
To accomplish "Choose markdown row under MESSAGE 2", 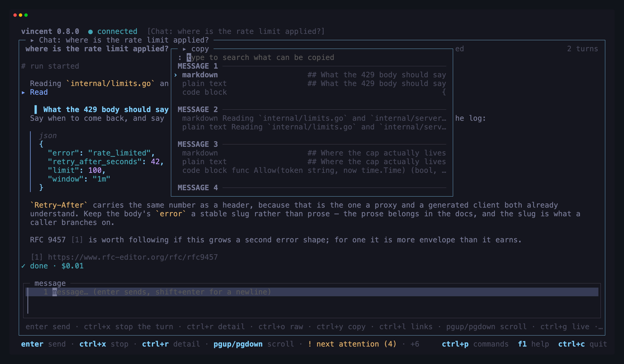I will (x=312, y=118).
